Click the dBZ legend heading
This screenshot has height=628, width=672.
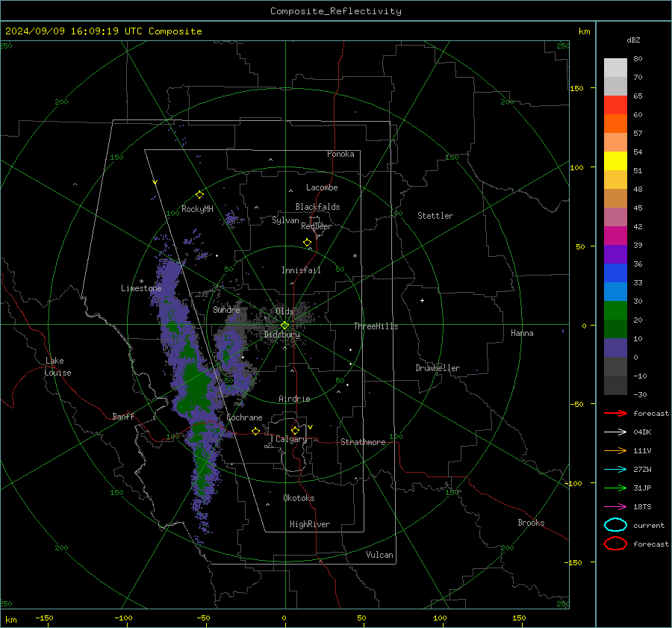click(633, 40)
